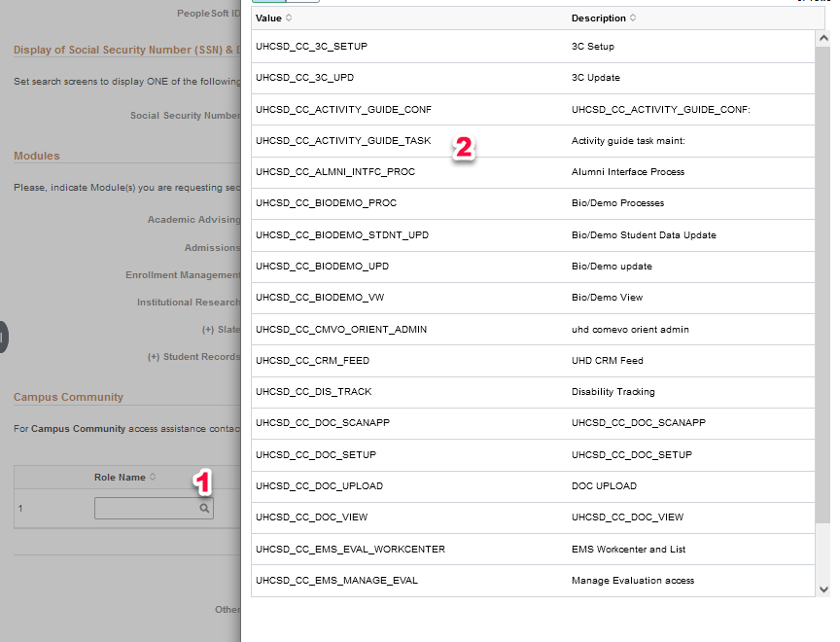Viewport: 840px width, 642px height.
Task: Sort by the Value column header
Action: [273, 18]
